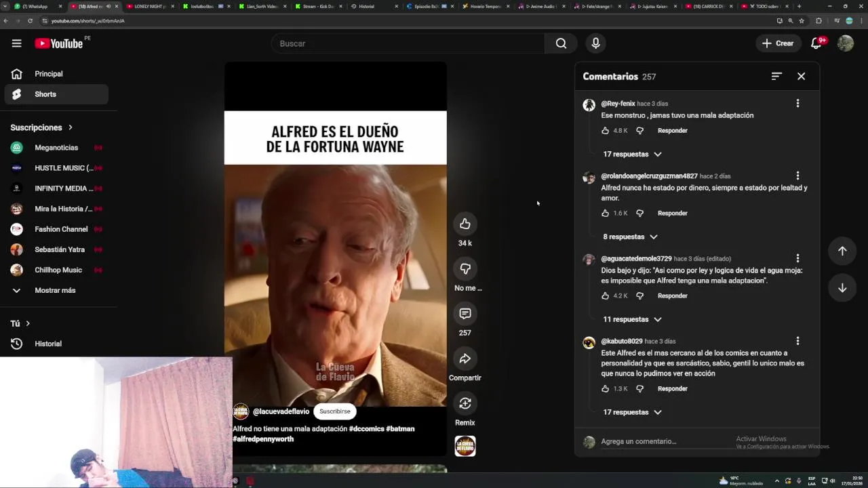Open the YouTube hamburger guide menu
The height and width of the screenshot is (488, 868).
16,43
